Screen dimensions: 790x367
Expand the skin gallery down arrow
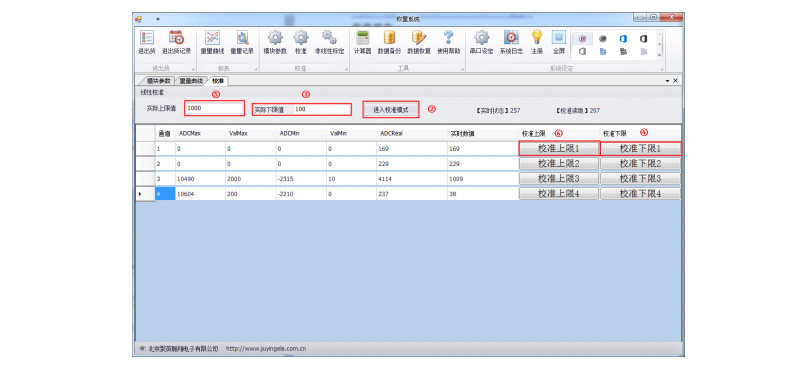tap(660, 44)
